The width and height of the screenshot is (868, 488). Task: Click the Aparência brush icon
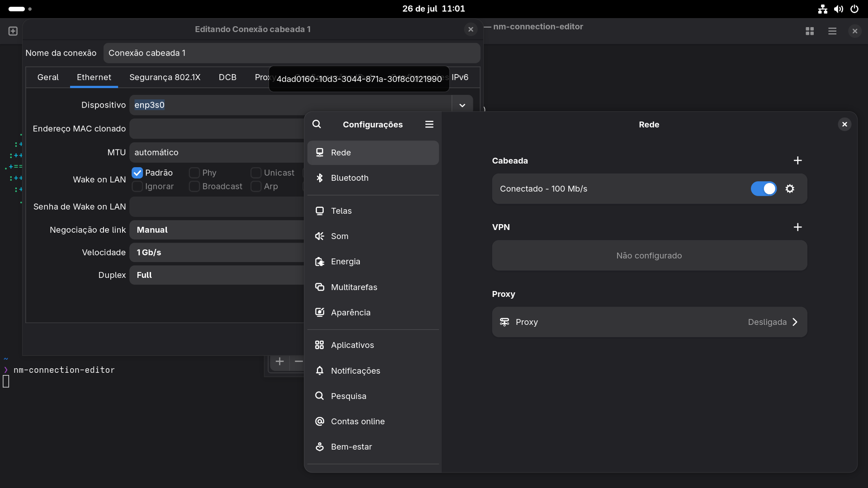320,313
